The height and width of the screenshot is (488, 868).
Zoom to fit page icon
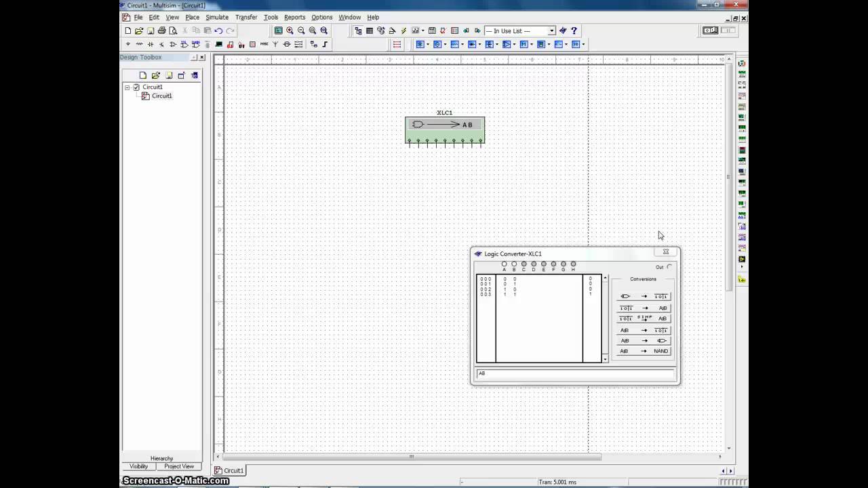point(324,30)
